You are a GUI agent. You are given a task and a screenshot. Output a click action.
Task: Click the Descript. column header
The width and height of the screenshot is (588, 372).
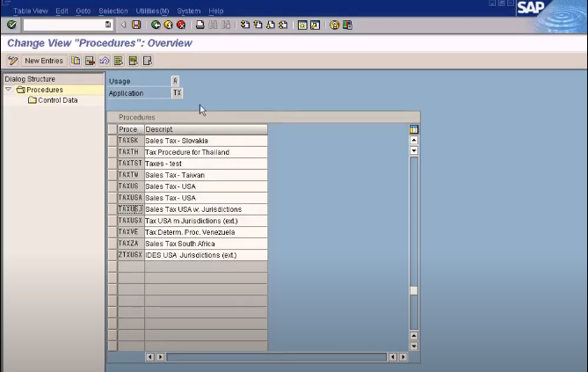206,129
